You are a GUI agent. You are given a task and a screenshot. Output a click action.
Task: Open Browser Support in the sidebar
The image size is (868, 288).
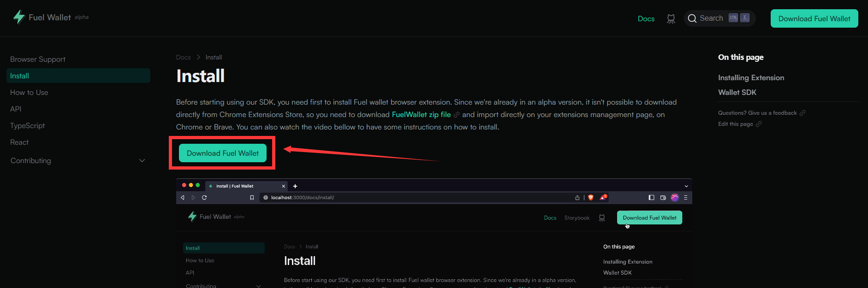click(38, 59)
